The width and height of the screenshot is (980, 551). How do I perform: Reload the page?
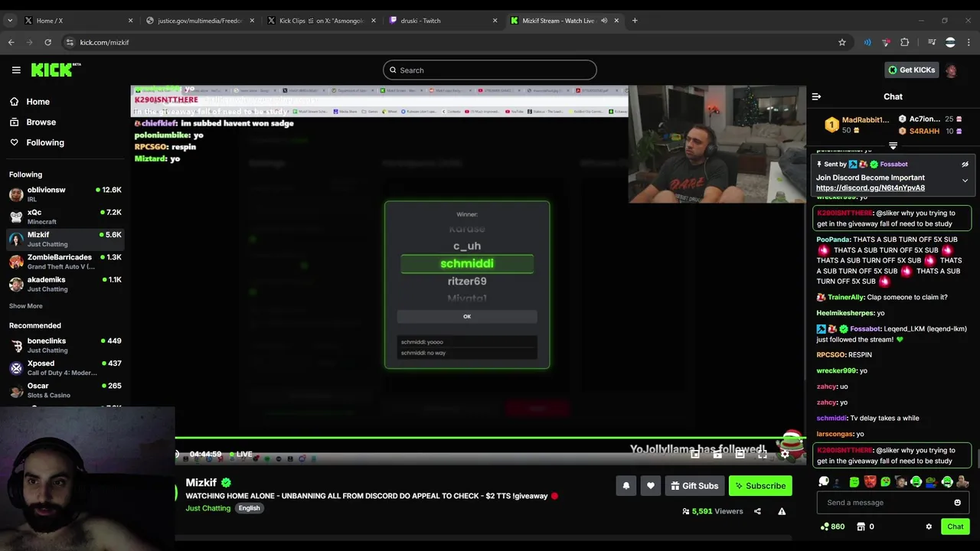point(47,42)
